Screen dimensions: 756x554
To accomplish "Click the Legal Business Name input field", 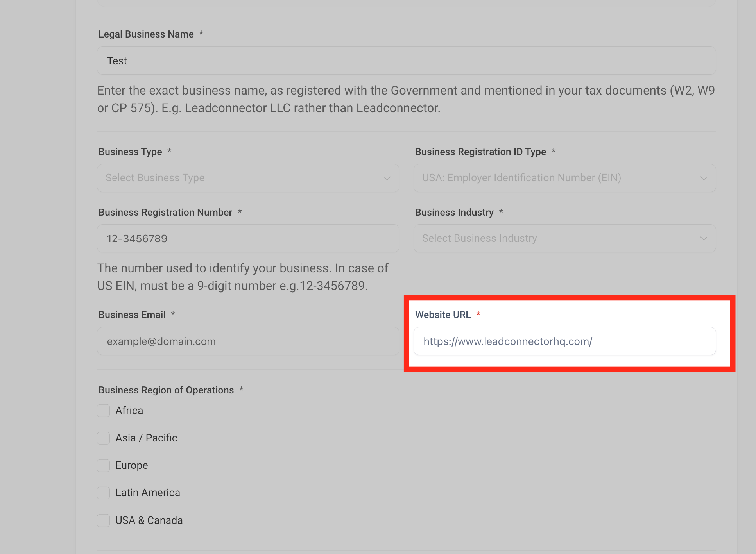I will [x=406, y=61].
